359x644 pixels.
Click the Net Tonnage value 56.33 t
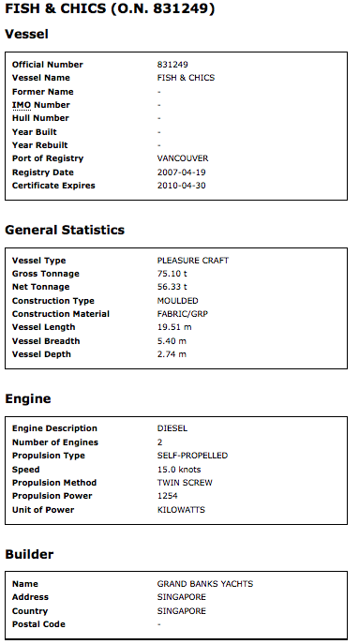coord(172,287)
